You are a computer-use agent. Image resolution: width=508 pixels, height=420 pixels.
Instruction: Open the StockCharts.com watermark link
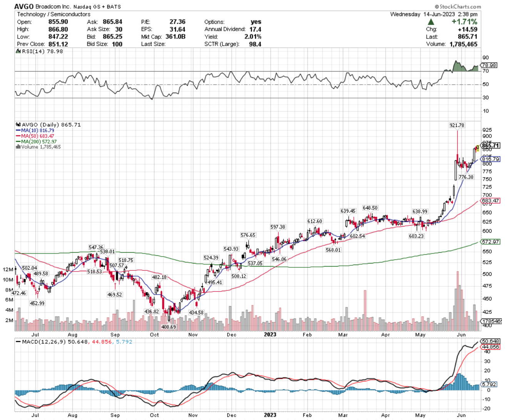coord(458,7)
